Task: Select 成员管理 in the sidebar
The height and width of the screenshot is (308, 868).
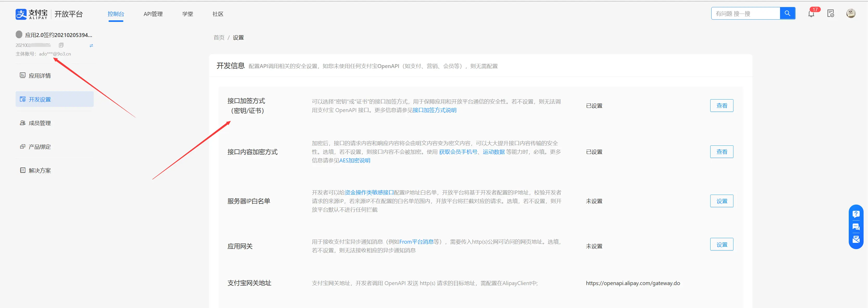Action: [x=55, y=123]
